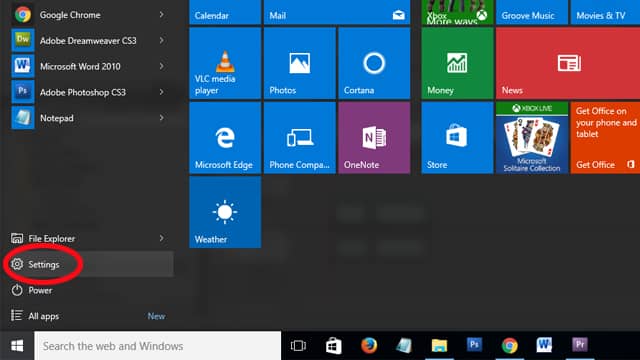640x360 pixels.
Task: Open the Money tile
Action: (x=457, y=63)
